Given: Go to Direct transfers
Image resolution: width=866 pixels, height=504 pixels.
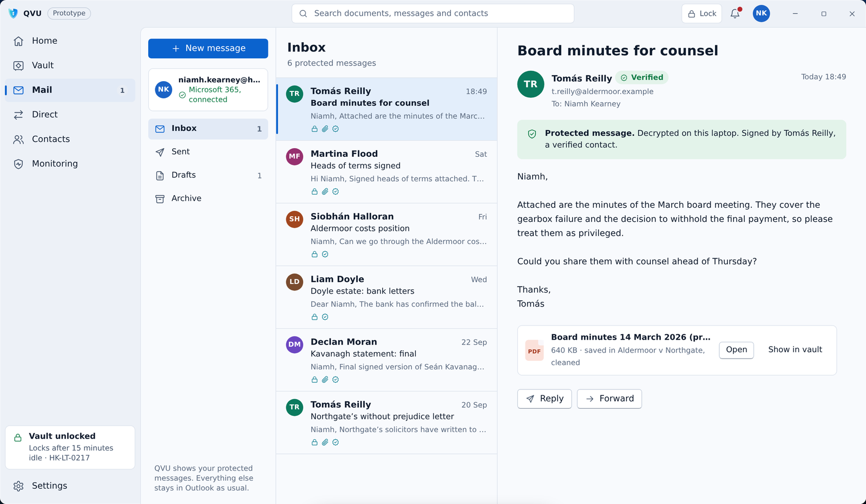Looking at the screenshot, I should coord(70,115).
